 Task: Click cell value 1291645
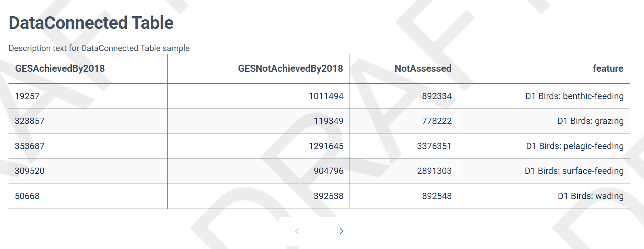[326, 146]
